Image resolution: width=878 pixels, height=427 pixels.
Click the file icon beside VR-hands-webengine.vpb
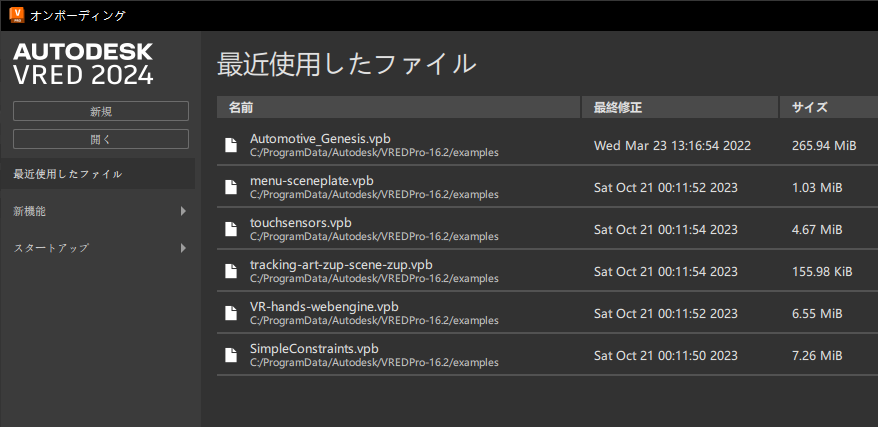coord(231,313)
